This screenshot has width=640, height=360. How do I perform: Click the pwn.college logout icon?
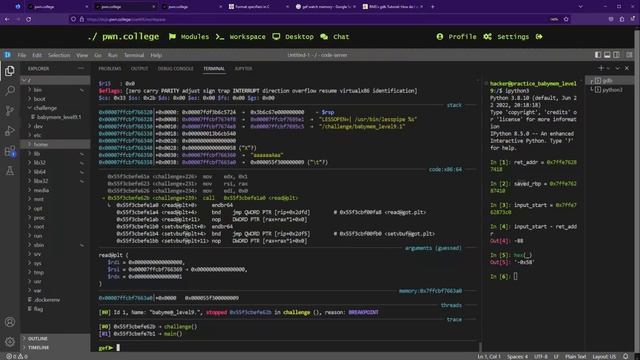tap(539, 37)
